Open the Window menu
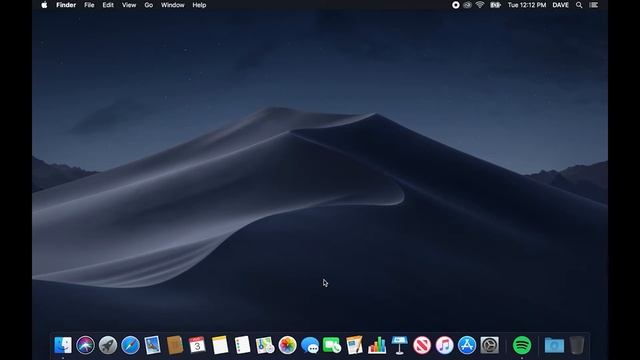This screenshot has height=360, width=640. tap(172, 5)
